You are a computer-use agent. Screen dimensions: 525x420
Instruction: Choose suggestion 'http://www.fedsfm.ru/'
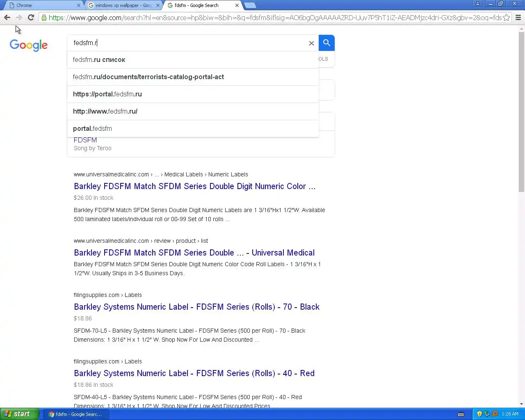pos(193,112)
